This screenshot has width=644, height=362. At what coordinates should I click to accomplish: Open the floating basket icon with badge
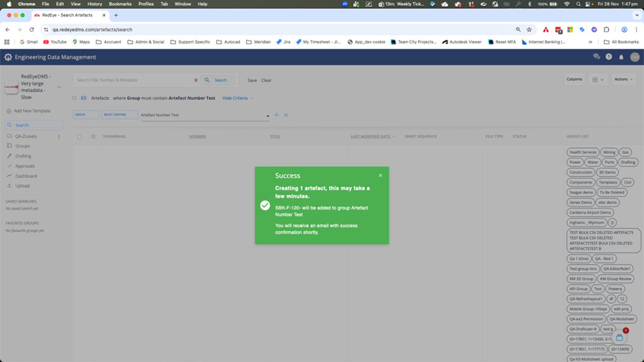click(619, 338)
